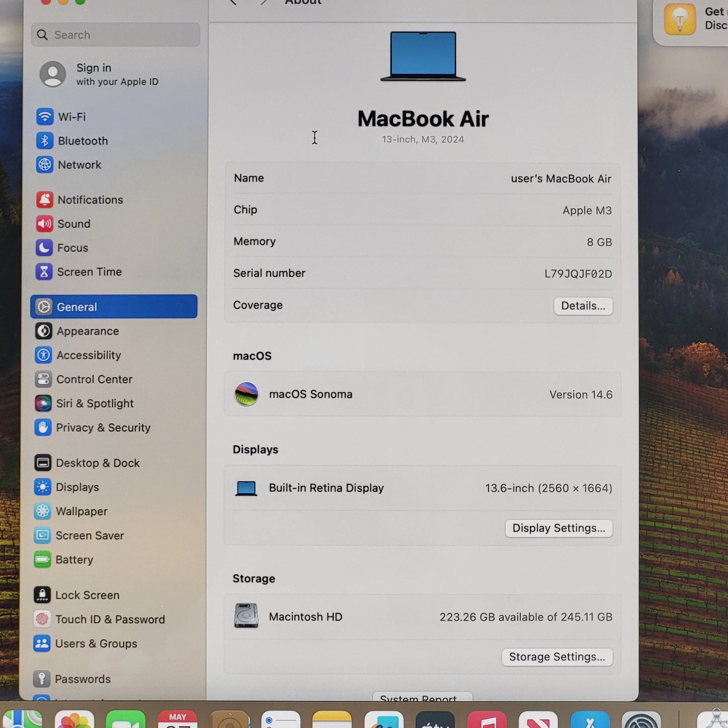728x728 pixels.
Task: Click the "macOS Sonoma" label
Action: (x=311, y=394)
